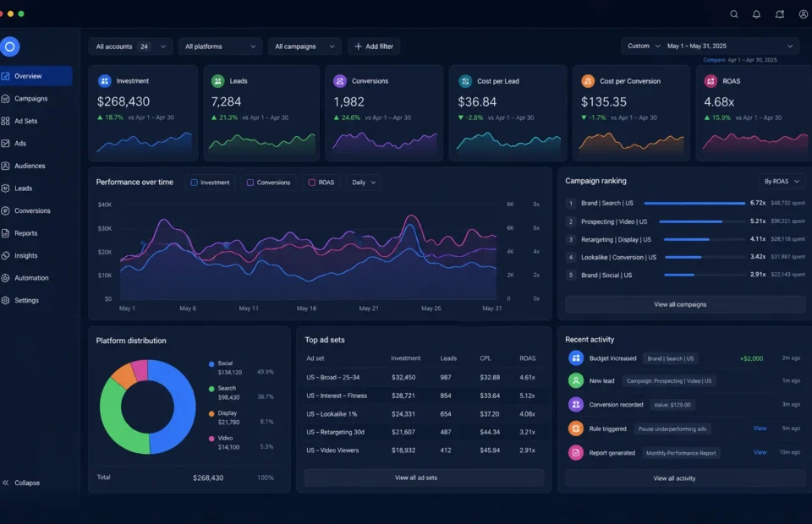
Task: Expand the May 1 – May 31 date range
Action: pyautogui.click(x=729, y=46)
